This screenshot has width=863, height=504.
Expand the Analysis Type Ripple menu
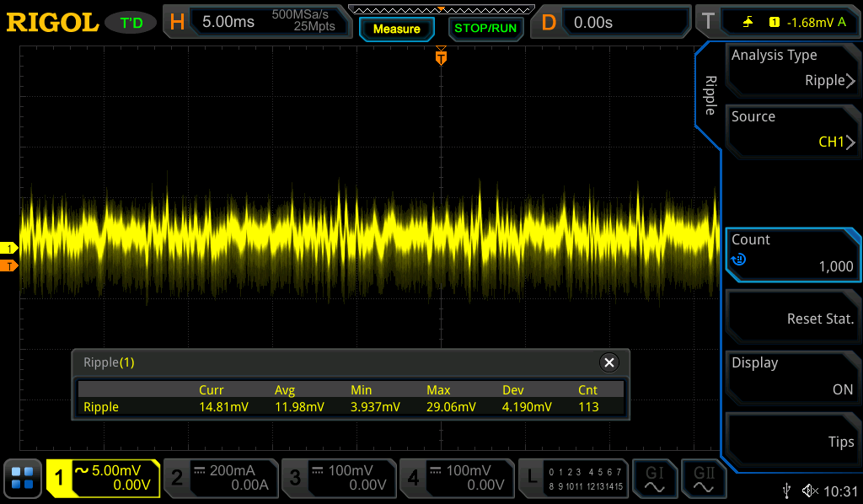(792, 69)
